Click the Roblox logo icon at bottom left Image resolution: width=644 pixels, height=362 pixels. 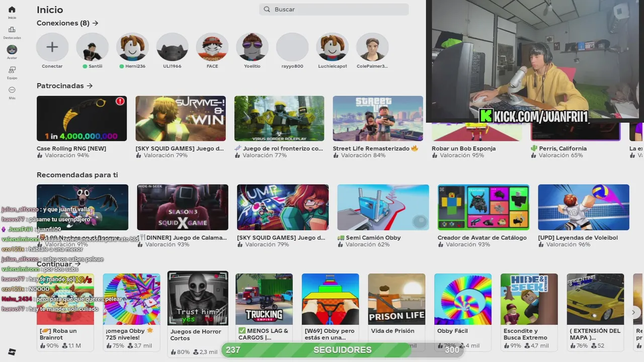[12, 352]
